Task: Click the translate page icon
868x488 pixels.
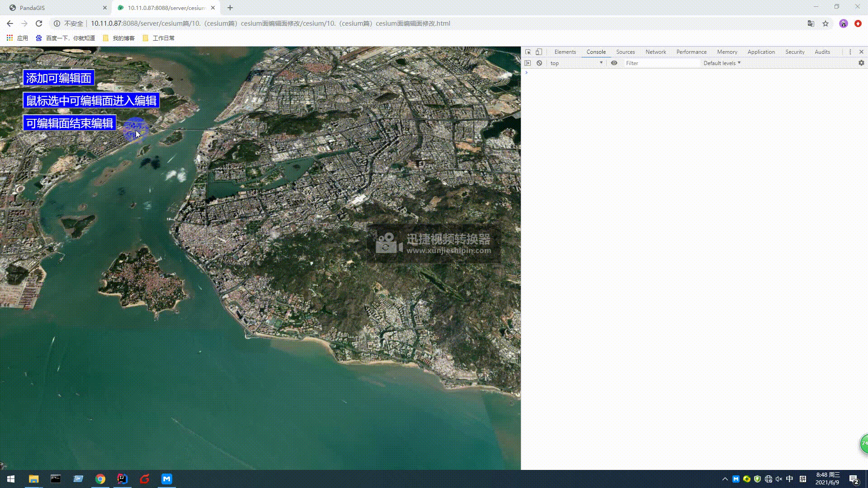Action: click(811, 23)
